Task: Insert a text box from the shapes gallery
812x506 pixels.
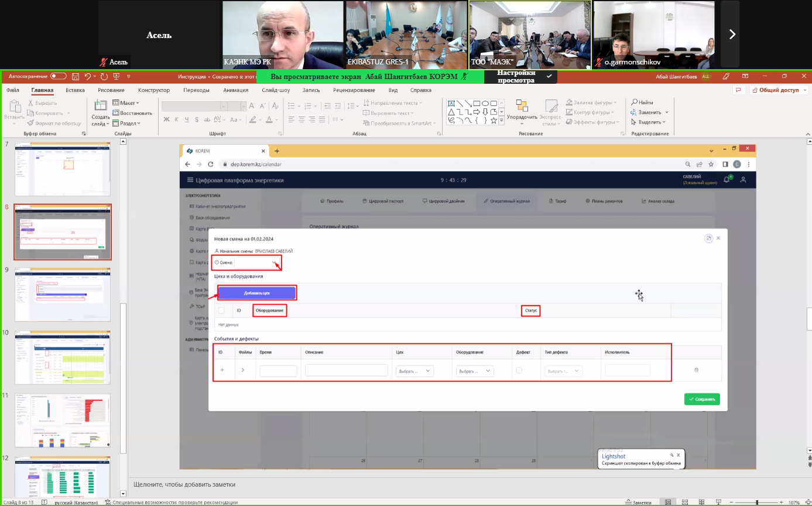Action: pyautogui.click(x=452, y=103)
